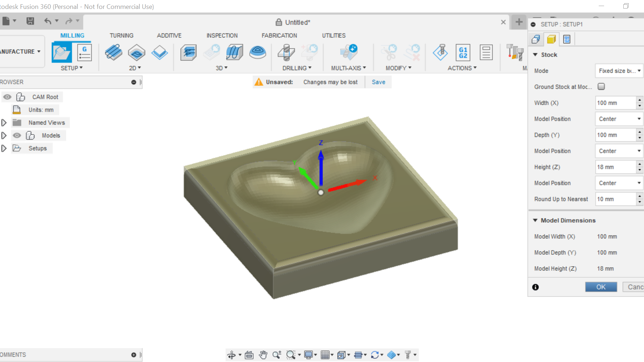Click the Tool Library icon
The height and width of the screenshot is (362, 644).
coord(515,52)
